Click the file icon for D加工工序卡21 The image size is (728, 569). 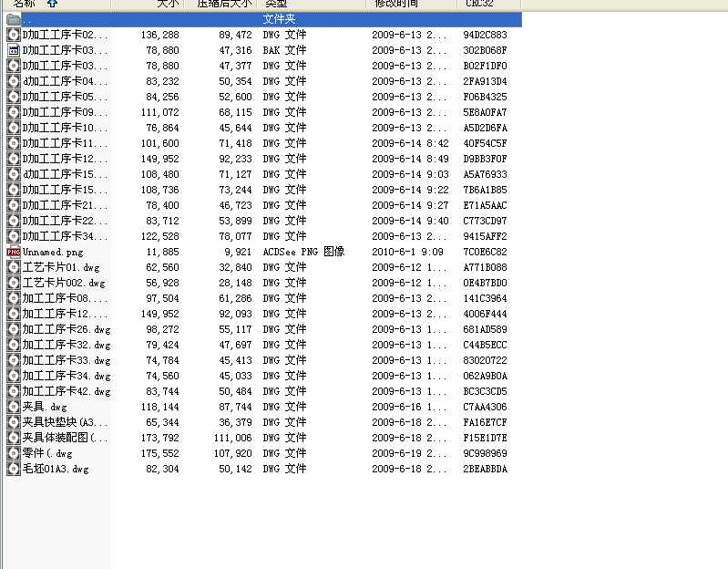14,205
